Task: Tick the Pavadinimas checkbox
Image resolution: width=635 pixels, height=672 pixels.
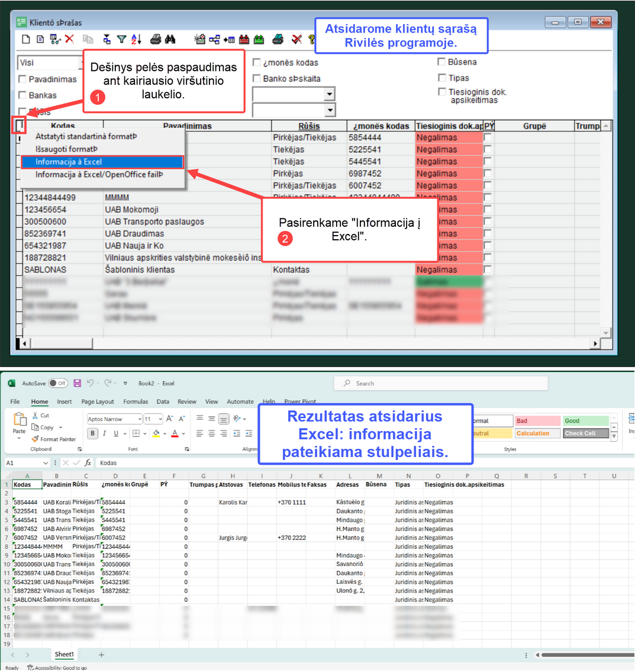Action: (x=22, y=79)
